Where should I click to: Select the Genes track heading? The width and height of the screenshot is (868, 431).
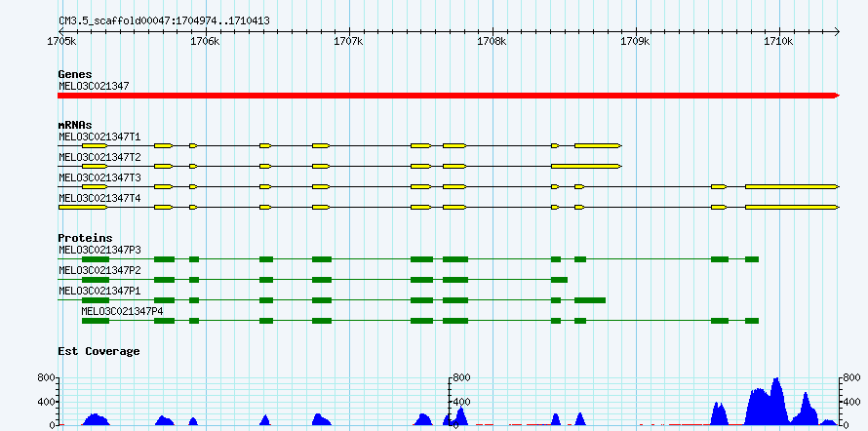tap(75, 74)
